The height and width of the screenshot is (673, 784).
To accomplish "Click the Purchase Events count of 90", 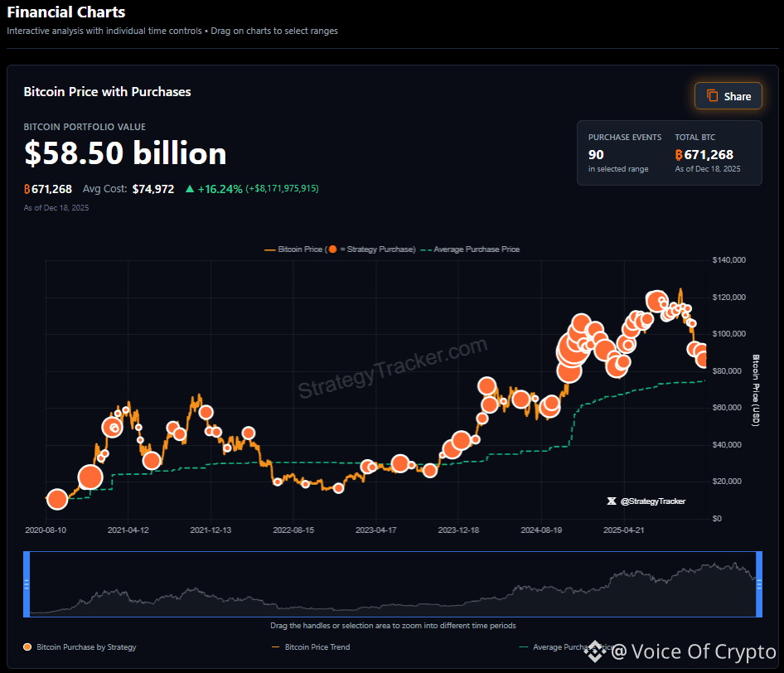I will click(596, 154).
